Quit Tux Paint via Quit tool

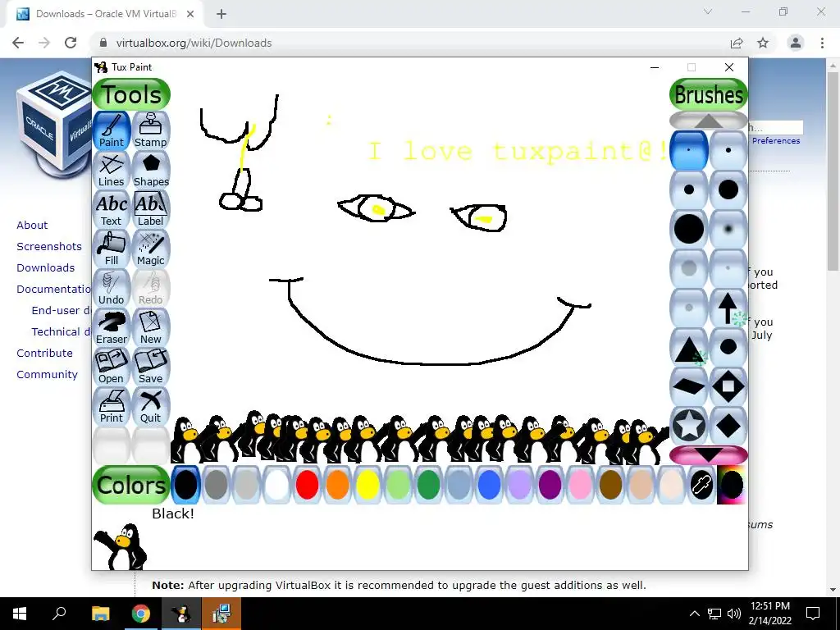click(151, 406)
